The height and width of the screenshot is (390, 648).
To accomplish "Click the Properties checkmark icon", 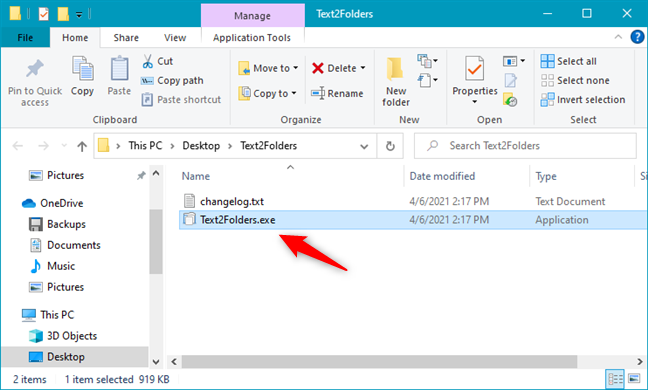I will click(x=474, y=69).
